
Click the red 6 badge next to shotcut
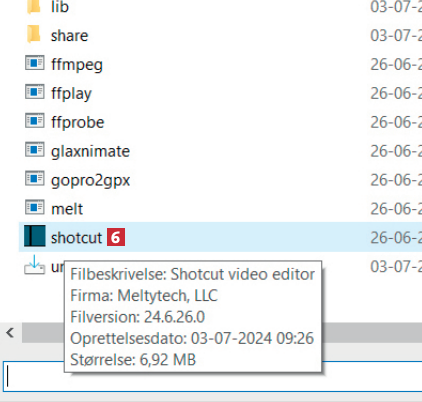116,237
